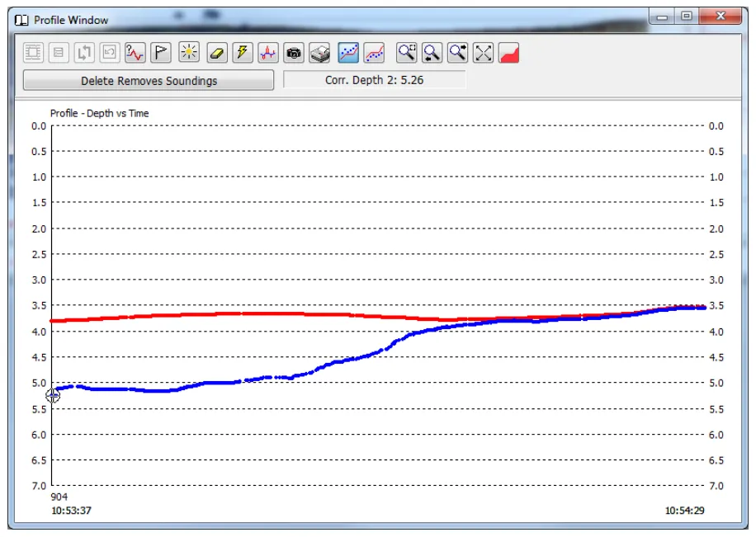Click the lightning bolt icon

(243, 53)
